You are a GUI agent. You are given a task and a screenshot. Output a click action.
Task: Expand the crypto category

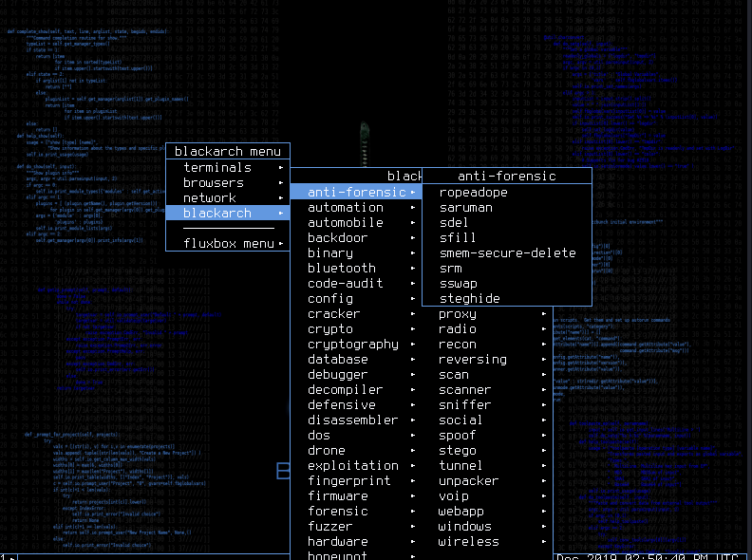point(356,329)
